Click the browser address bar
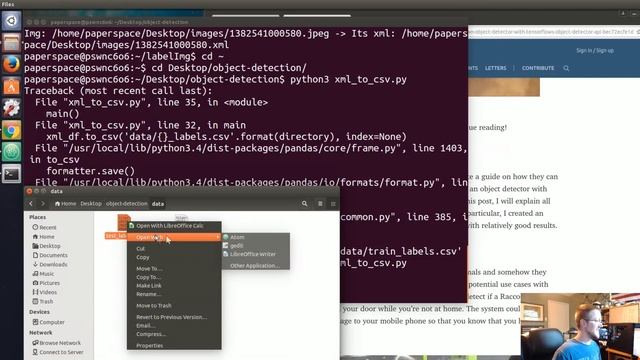640x360 pixels. coord(552,31)
